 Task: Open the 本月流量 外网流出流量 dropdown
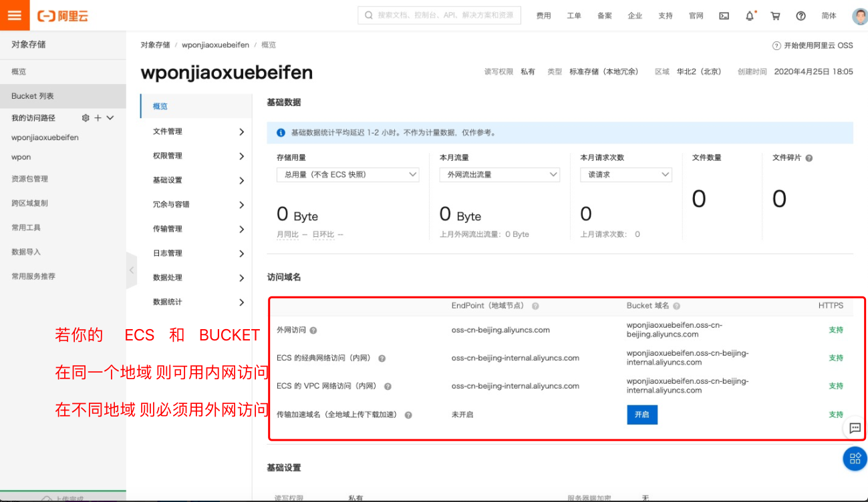tap(499, 175)
